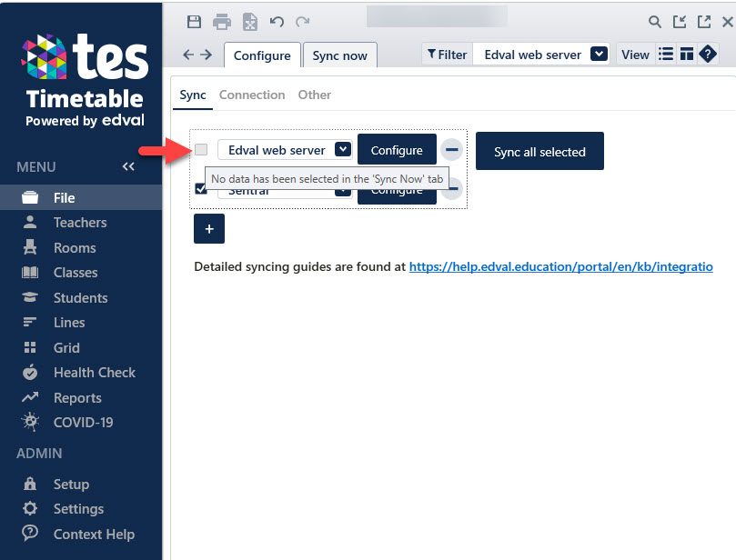This screenshot has width=736, height=560.
Task: Click the tes Timetable logo
Action: [x=85, y=80]
